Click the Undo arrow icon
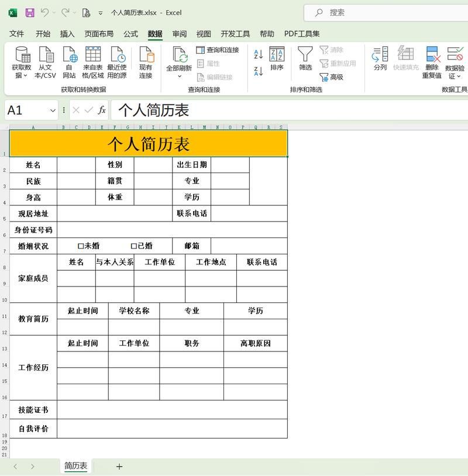This screenshot has width=468, height=476. [44, 12]
